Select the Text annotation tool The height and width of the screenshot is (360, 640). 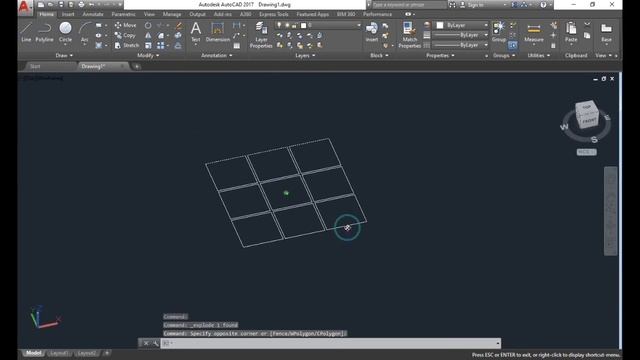196,32
